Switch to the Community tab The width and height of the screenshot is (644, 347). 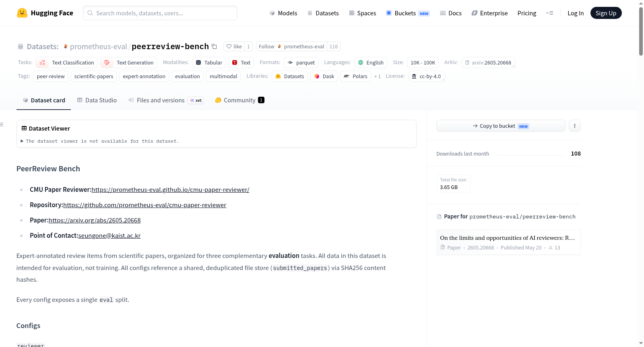[239, 100]
